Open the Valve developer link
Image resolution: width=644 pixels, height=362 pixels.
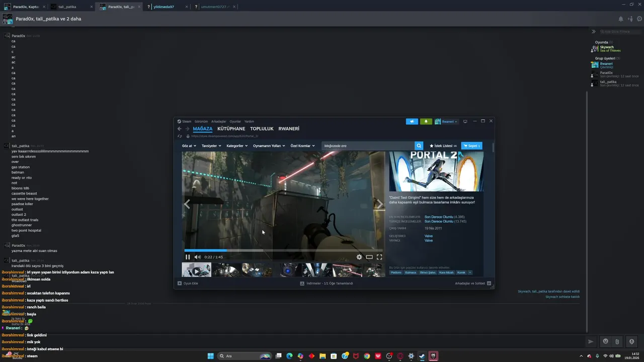tap(429, 236)
